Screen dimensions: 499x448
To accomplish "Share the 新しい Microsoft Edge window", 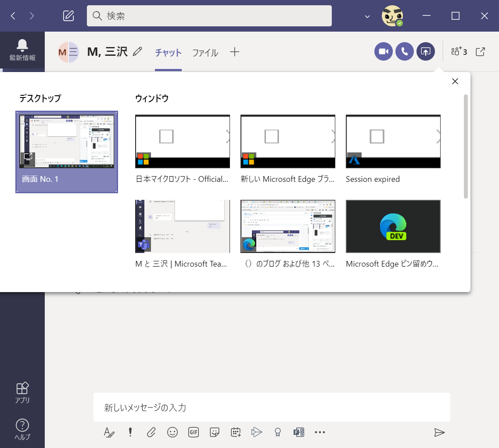I will [x=288, y=149].
